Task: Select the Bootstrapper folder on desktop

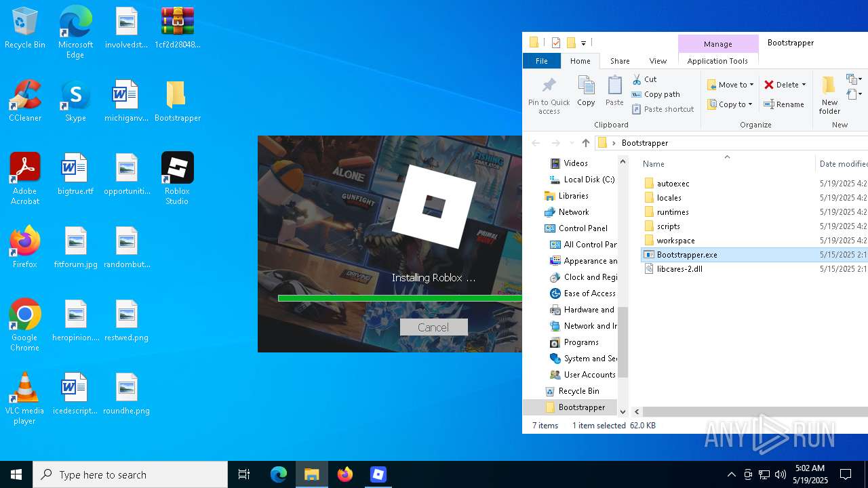Action: [177, 101]
